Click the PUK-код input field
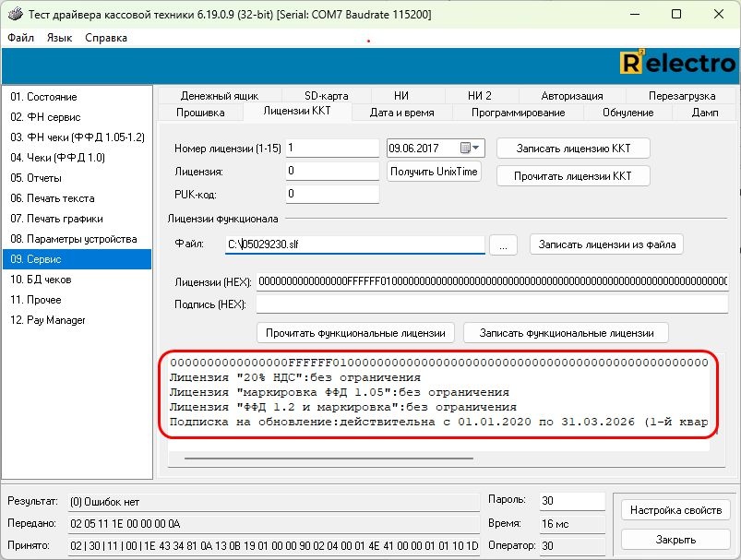 tap(332, 194)
